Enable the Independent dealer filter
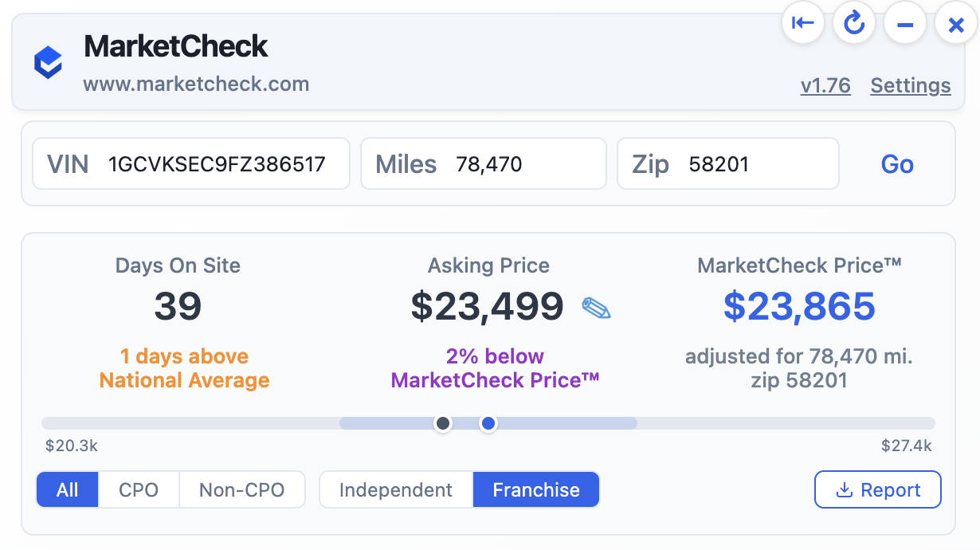The height and width of the screenshot is (550, 980). click(x=396, y=489)
